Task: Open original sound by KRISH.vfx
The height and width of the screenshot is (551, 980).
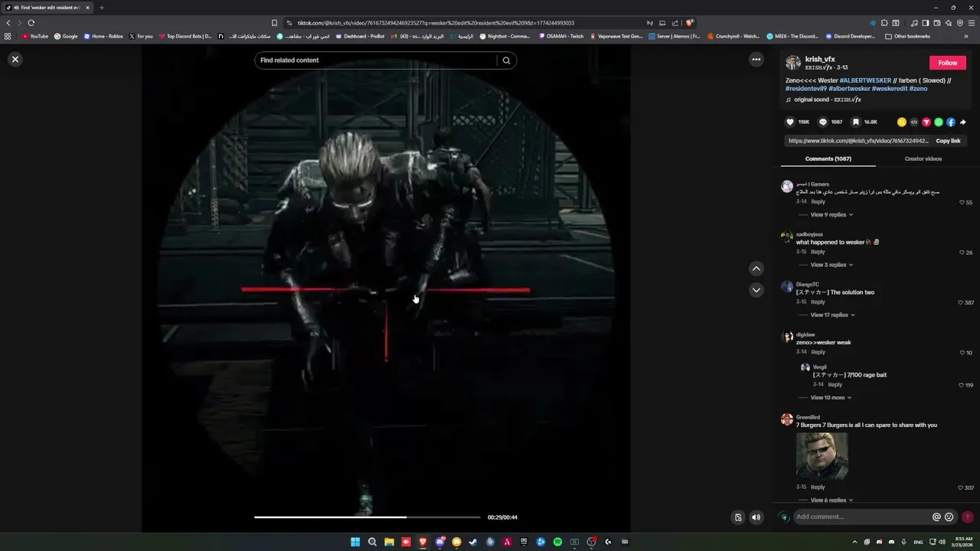Action: pos(828,99)
